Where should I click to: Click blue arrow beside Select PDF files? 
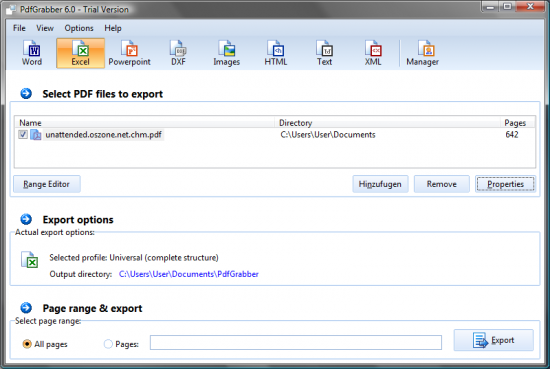26,94
